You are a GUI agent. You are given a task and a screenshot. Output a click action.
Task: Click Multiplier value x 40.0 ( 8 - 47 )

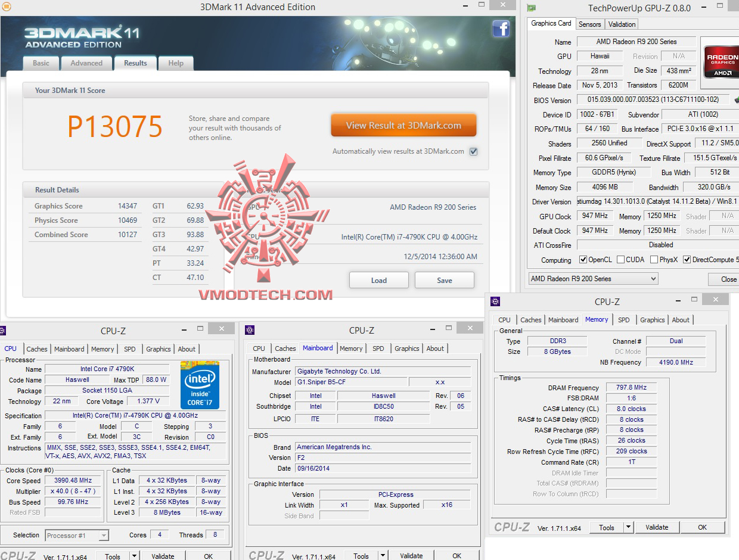click(73, 491)
